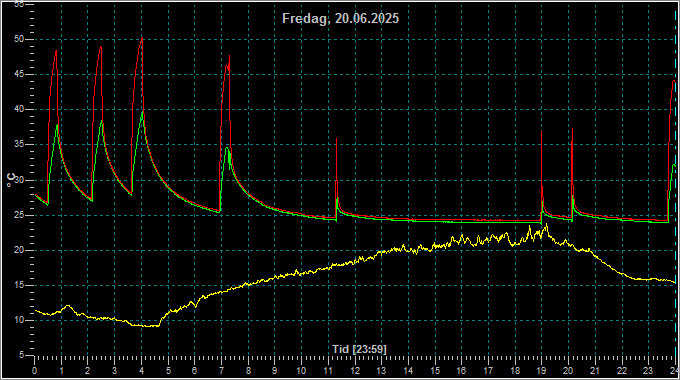
Task: Click hour 23 on the time axis
Action: pyautogui.click(x=648, y=371)
